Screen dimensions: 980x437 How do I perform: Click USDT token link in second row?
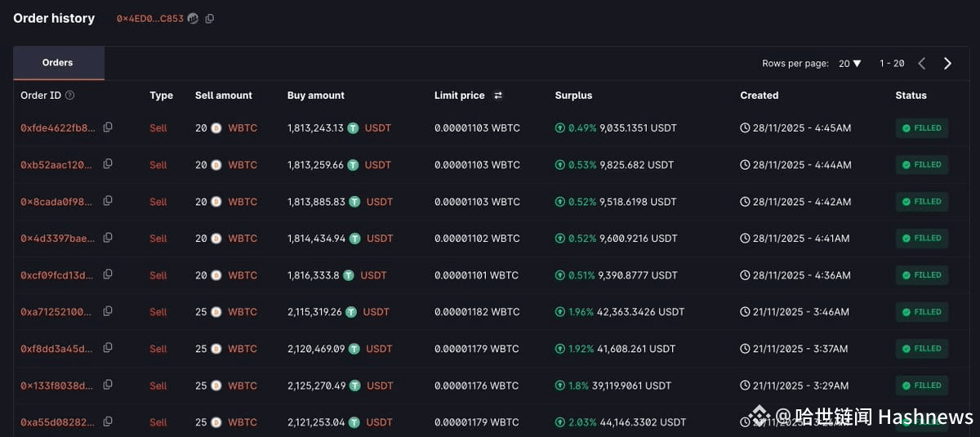click(x=378, y=165)
